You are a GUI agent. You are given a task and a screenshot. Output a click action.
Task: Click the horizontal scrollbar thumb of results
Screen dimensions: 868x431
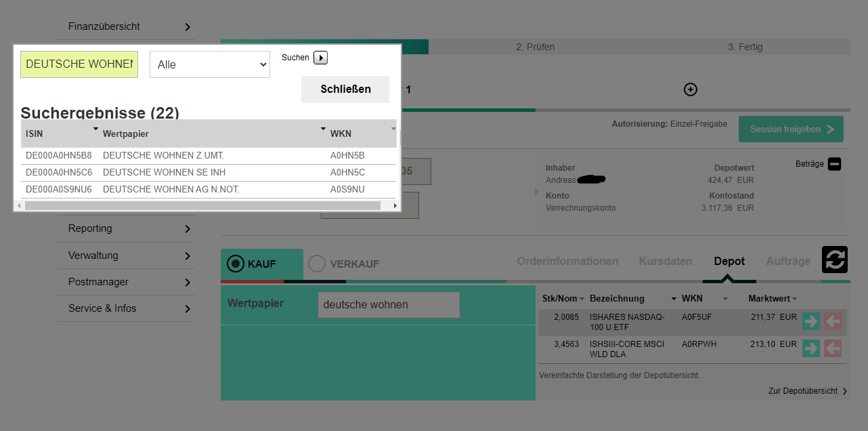coord(202,205)
